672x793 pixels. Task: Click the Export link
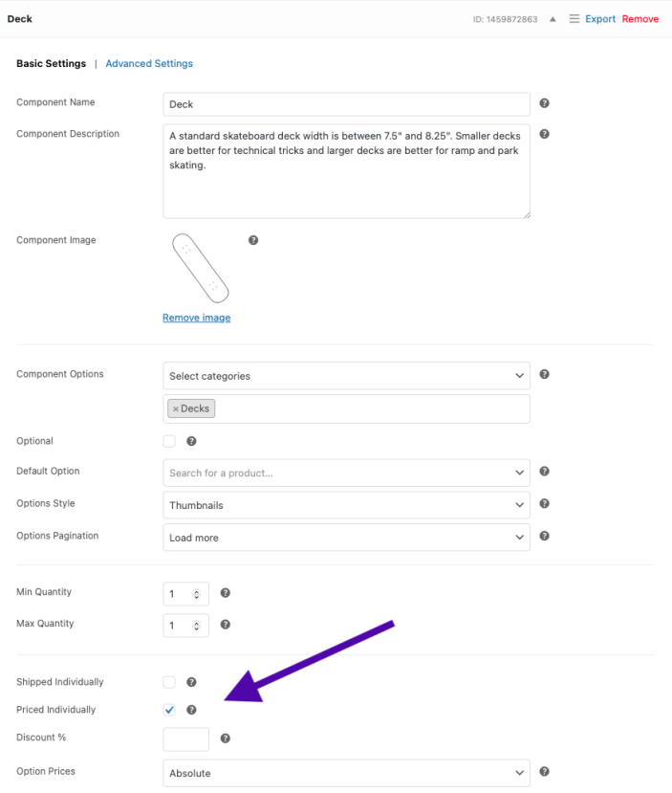pyautogui.click(x=600, y=19)
